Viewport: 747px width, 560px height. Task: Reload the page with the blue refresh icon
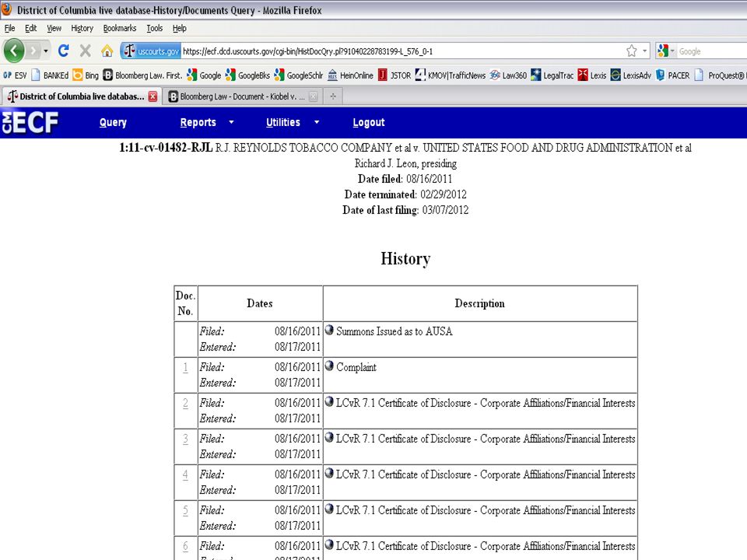coord(63,51)
